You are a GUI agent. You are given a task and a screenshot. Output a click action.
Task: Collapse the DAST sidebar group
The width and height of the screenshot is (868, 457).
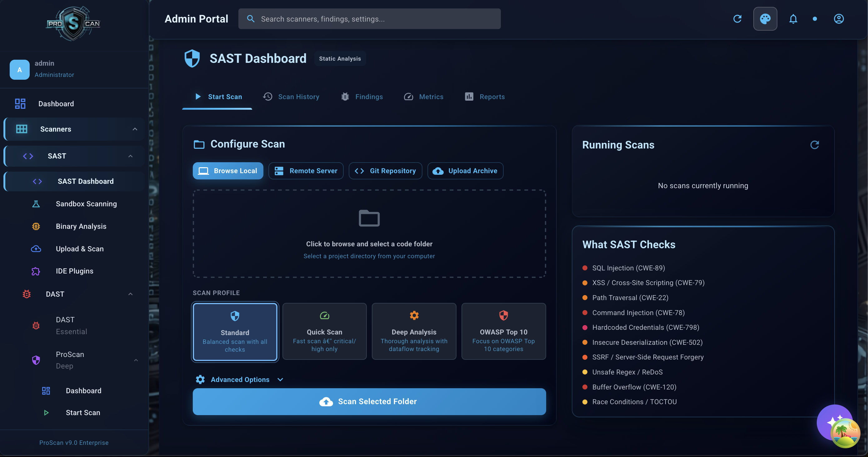tap(130, 294)
